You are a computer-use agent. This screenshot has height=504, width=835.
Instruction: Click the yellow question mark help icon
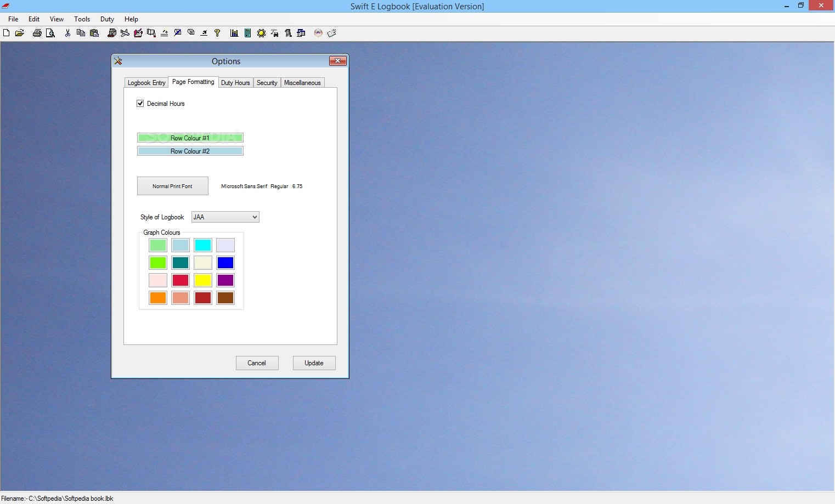(x=217, y=33)
